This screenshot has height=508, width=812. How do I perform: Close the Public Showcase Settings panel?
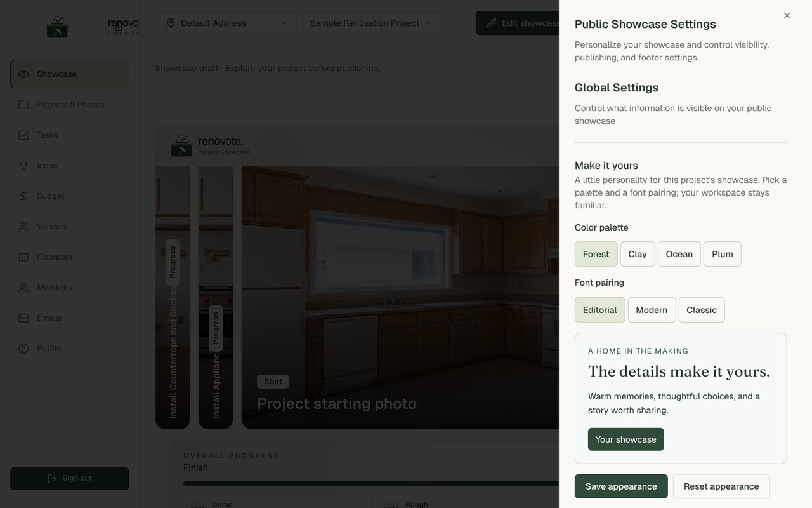[787, 15]
